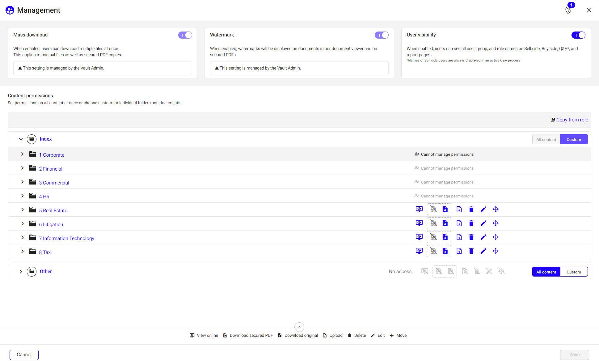The width and height of the screenshot is (599, 364).
Task: Open the help tips icon with notification badge
Action: [x=568, y=10]
